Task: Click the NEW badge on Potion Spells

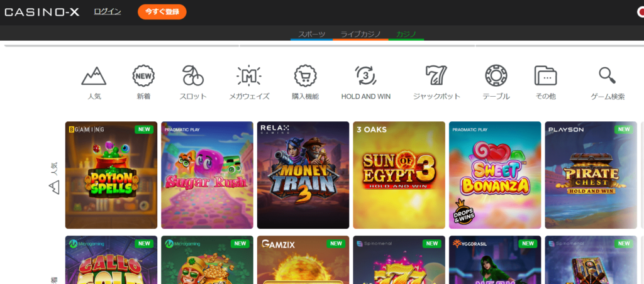Action: (x=144, y=129)
